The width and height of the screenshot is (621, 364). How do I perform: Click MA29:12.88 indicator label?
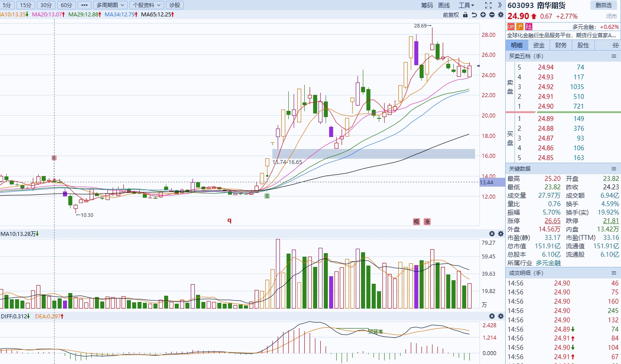pos(85,15)
